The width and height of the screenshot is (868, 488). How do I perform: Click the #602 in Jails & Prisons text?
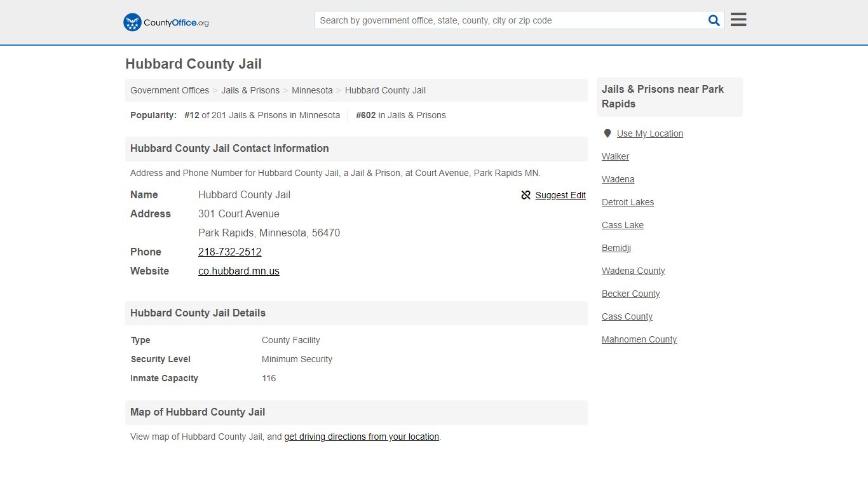coord(401,115)
